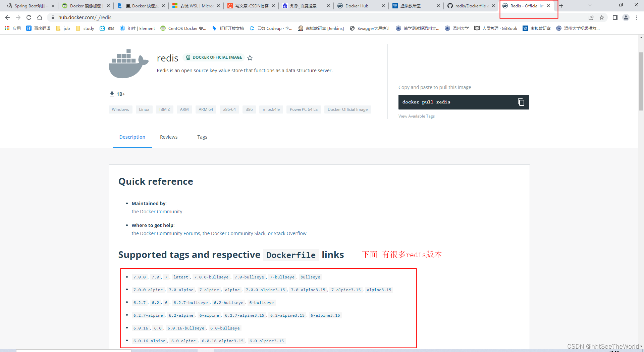Show the tab search dropdown

click(590, 5)
